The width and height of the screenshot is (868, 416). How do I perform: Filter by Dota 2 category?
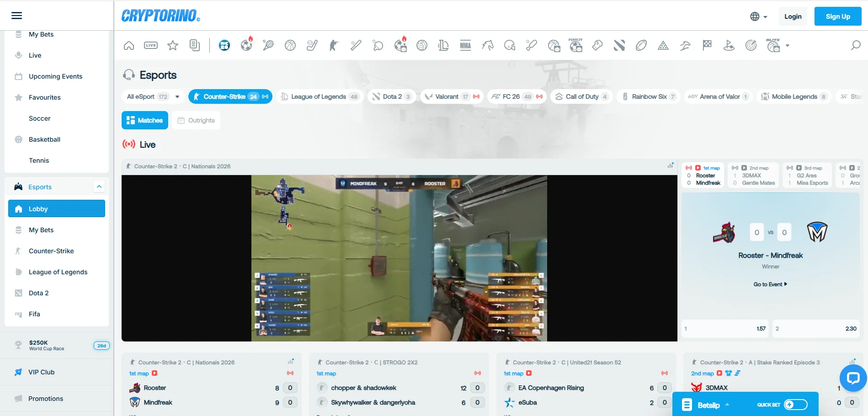[x=392, y=96]
